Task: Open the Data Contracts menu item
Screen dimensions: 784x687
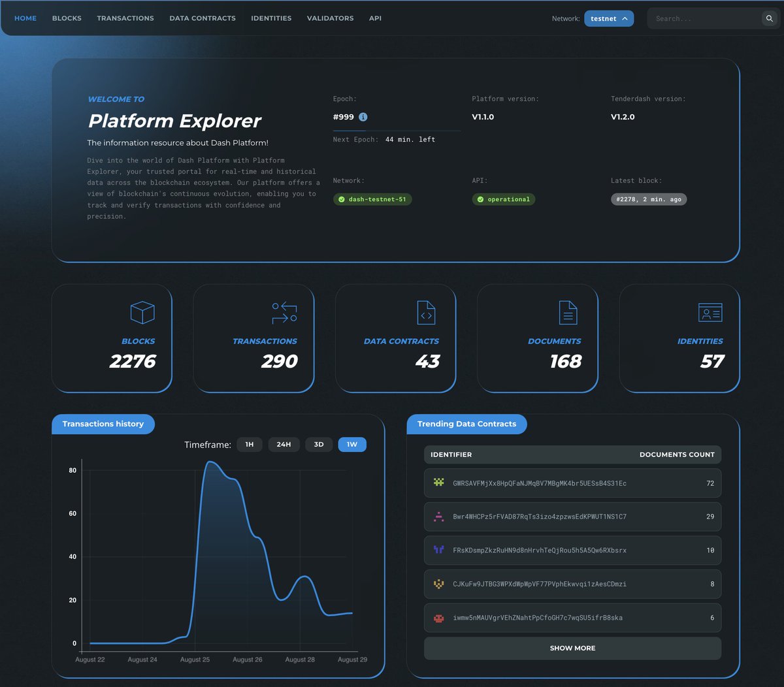Action: (203, 18)
